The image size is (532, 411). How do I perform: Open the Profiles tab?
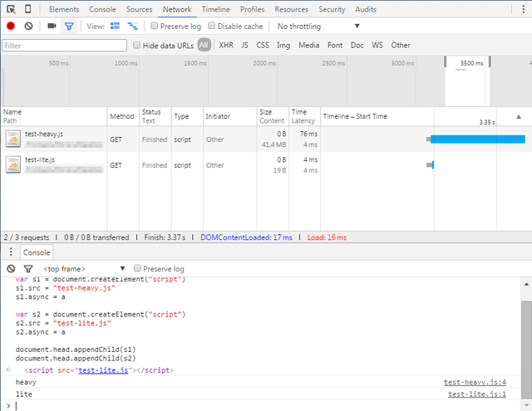click(252, 9)
